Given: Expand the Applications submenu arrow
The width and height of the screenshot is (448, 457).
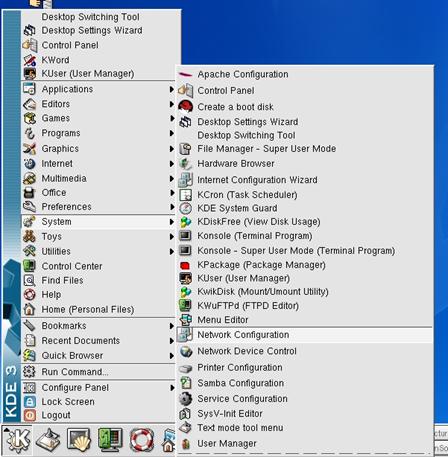Looking at the screenshot, I should pos(171,89).
